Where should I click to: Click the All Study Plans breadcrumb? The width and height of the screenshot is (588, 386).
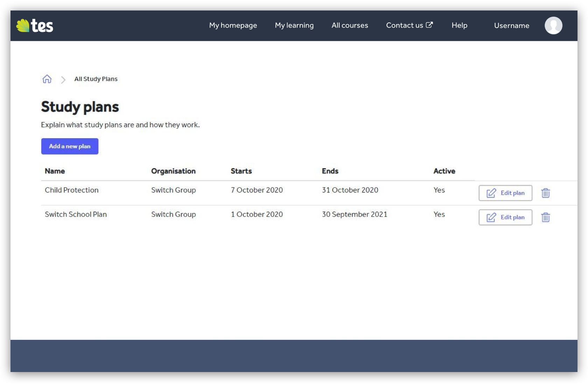point(96,79)
